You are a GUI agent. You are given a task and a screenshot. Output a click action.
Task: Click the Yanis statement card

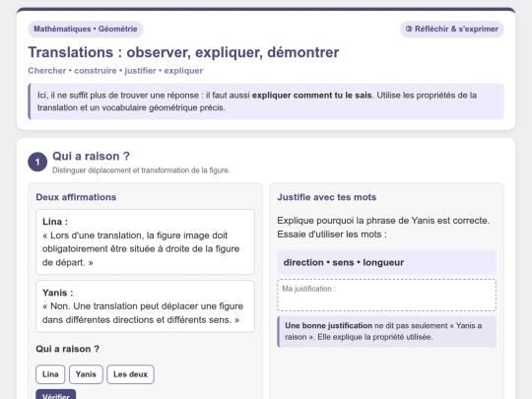[145, 306]
